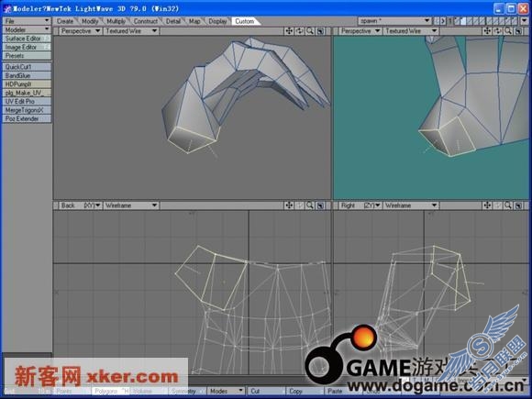Click the zoom magnifier in the top-left Perspective viewport
This screenshot has width=532, height=399.
(310, 31)
